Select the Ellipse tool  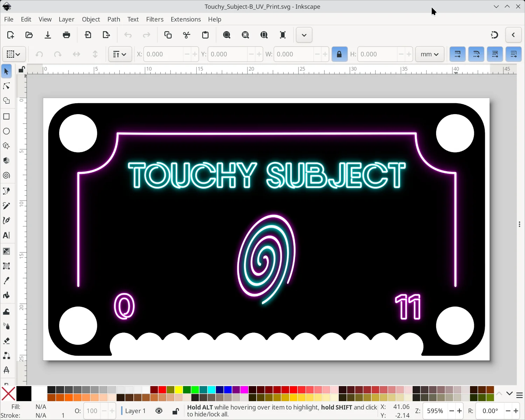pyautogui.click(x=6, y=131)
